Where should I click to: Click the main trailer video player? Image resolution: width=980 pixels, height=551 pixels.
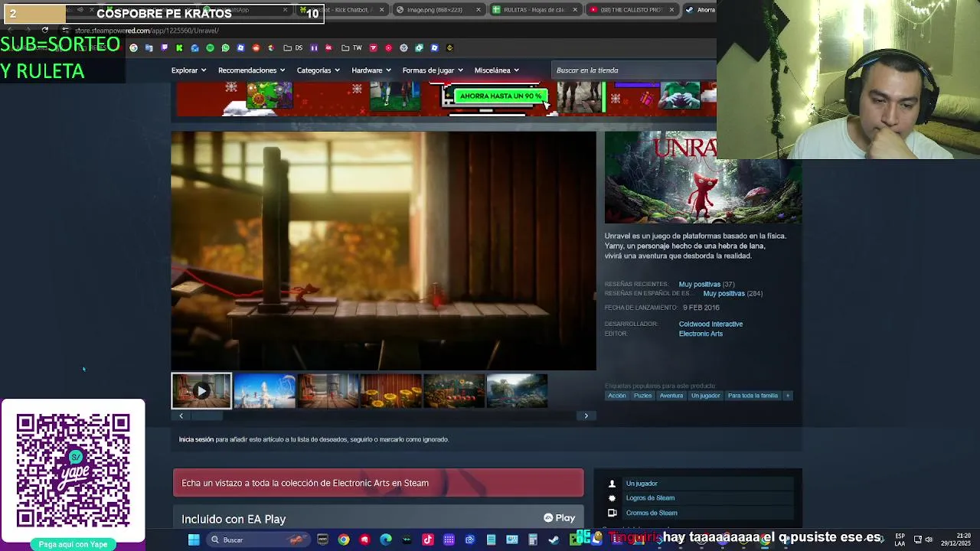pos(384,251)
